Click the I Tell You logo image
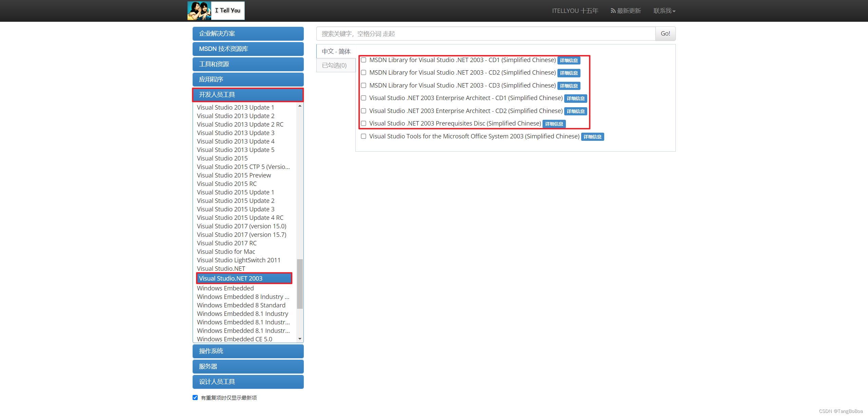 tap(216, 11)
